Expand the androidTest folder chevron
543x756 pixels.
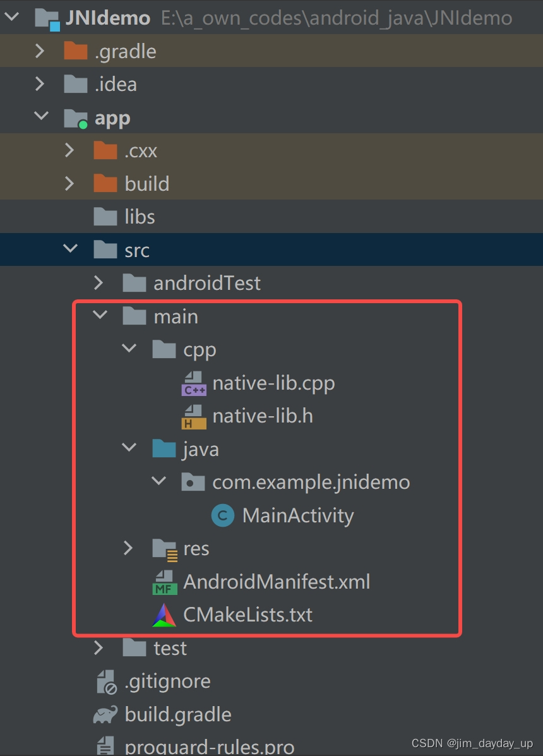coord(98,283)
